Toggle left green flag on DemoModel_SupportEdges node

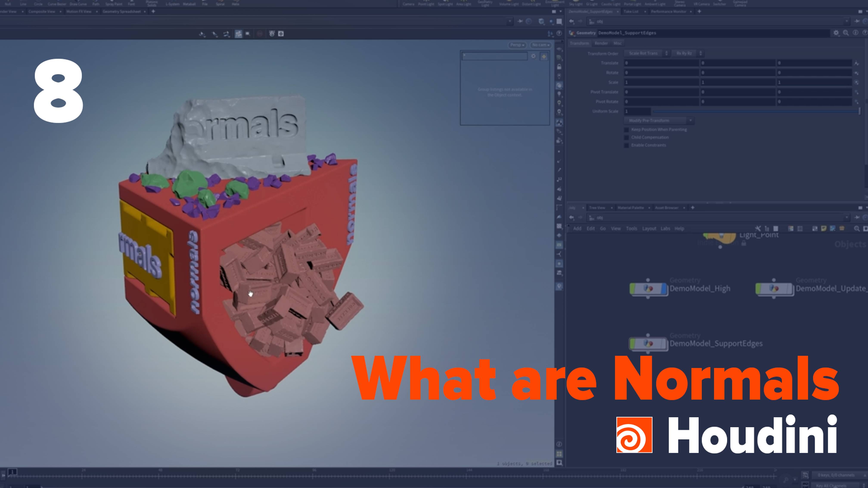coord(632,344)
